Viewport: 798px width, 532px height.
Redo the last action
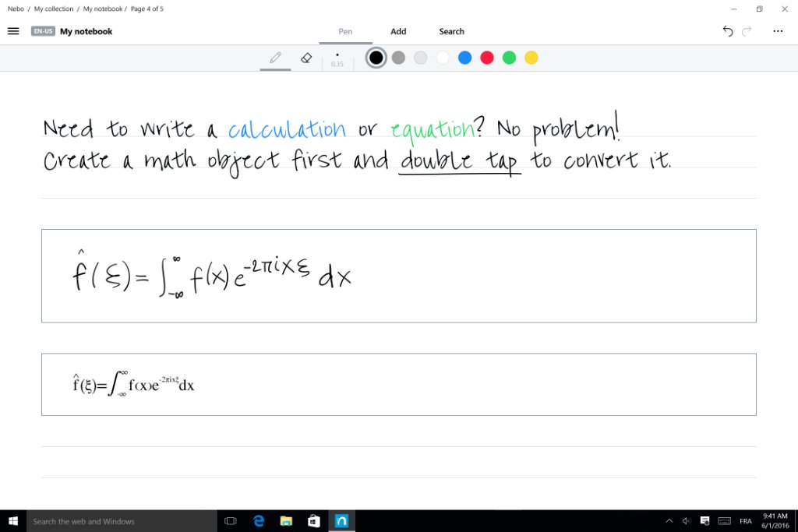[x=747, y=31]
